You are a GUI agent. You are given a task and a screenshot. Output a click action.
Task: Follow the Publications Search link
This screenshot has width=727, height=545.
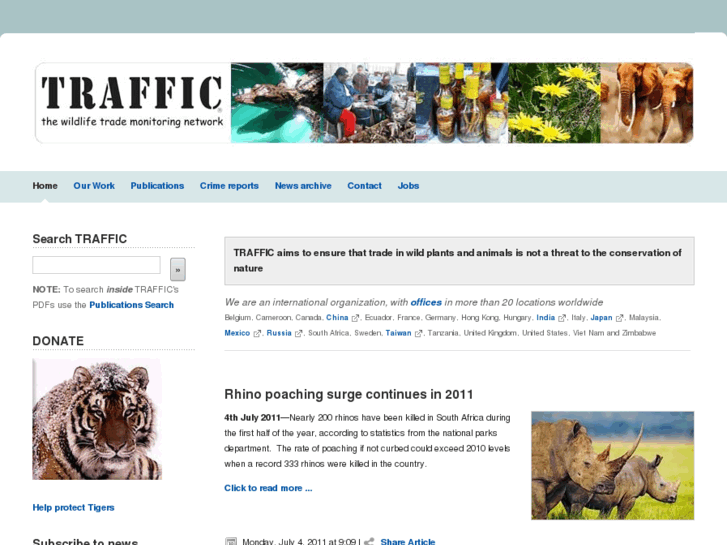(x=132, y=305)
